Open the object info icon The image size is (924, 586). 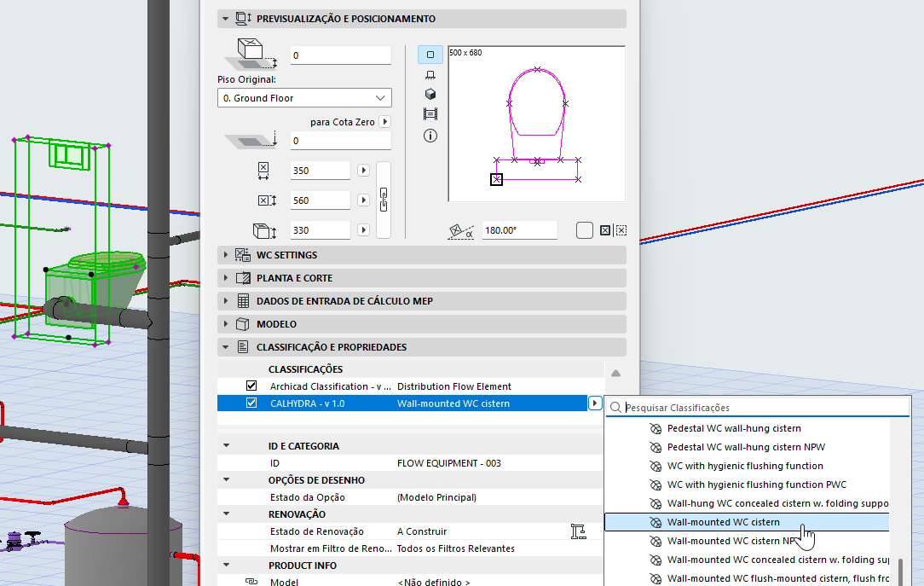(x=430, y=136)
